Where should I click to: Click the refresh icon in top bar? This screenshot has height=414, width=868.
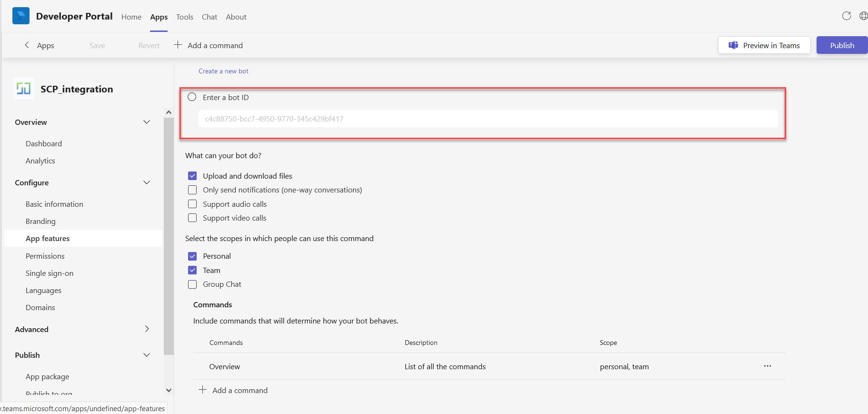[846, 16]
